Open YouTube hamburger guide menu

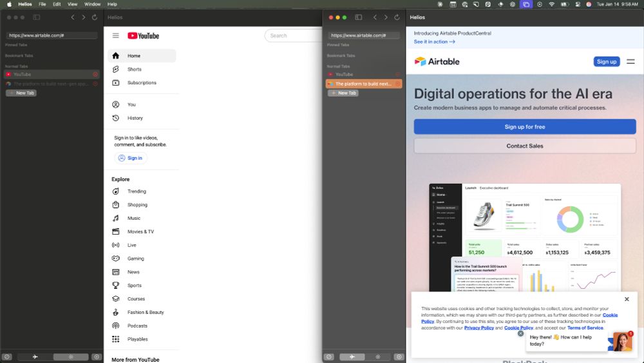coord(115,35)
